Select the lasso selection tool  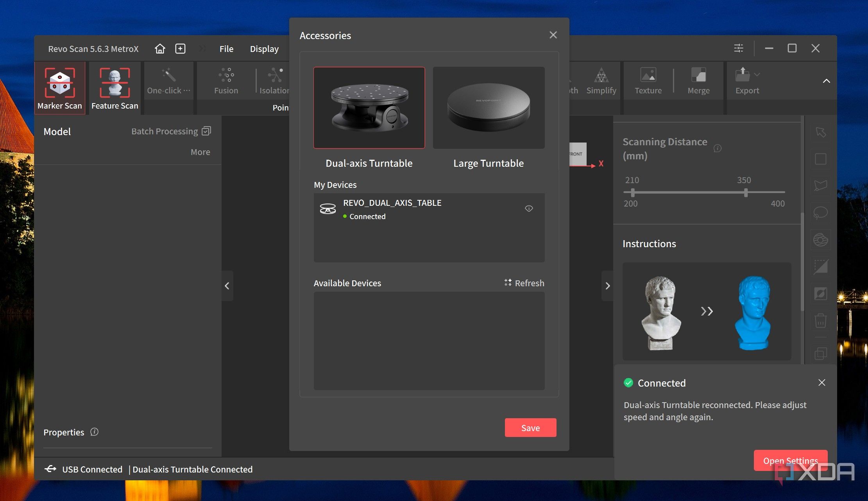(x=820, y=213)
